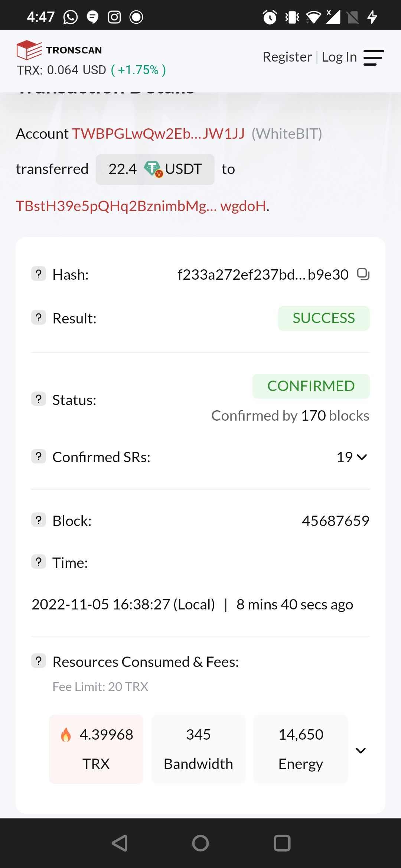Tap the Time help question icon
The height and width of the screenshot is (868, 401).
click(39, 562)
